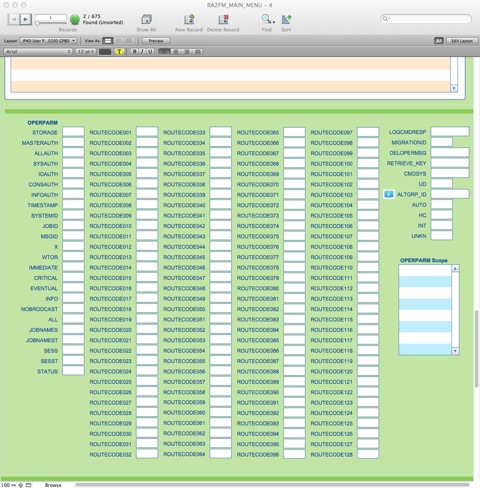Switch View As to list view
480x488 pixels.
click(x=119, y=41)
